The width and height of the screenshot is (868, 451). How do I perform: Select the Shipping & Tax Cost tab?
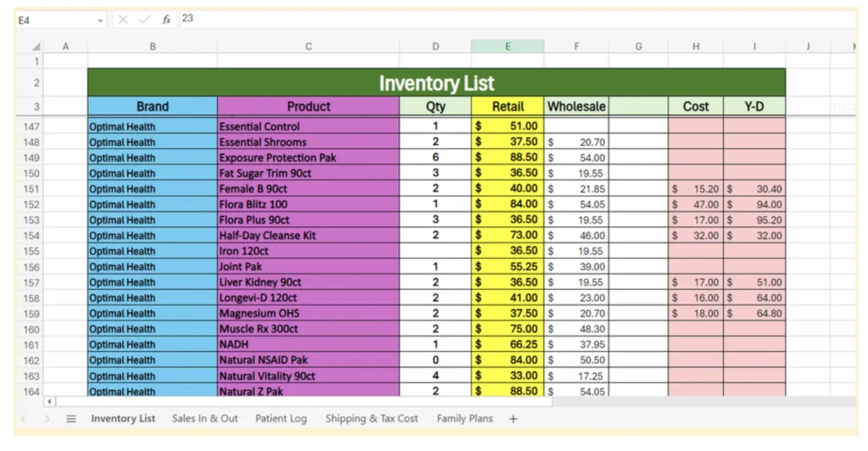click(x=371, y=419)
